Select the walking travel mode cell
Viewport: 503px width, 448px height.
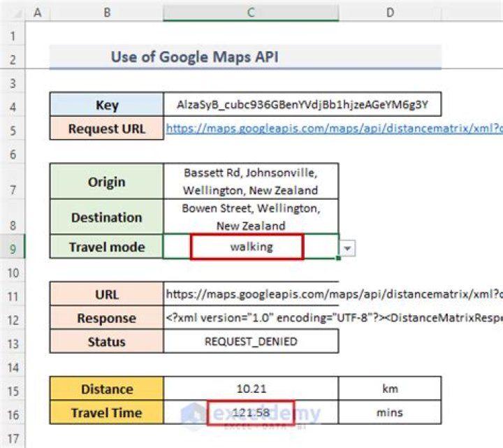251,247
